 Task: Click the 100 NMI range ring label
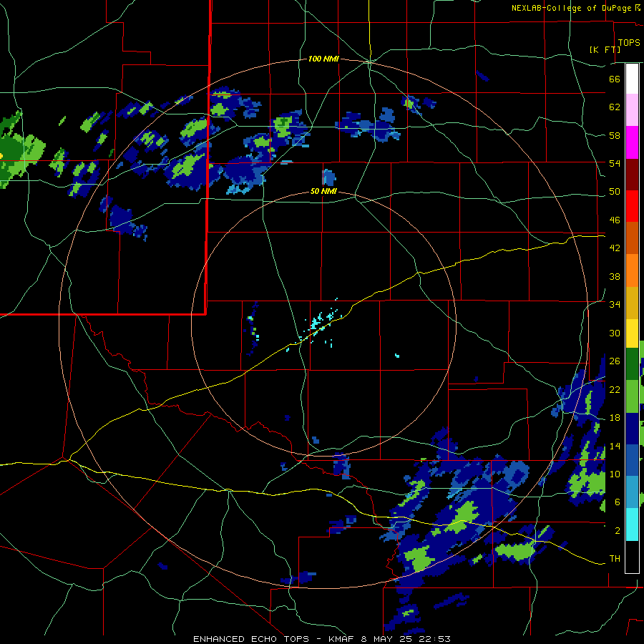pos(323,59)
